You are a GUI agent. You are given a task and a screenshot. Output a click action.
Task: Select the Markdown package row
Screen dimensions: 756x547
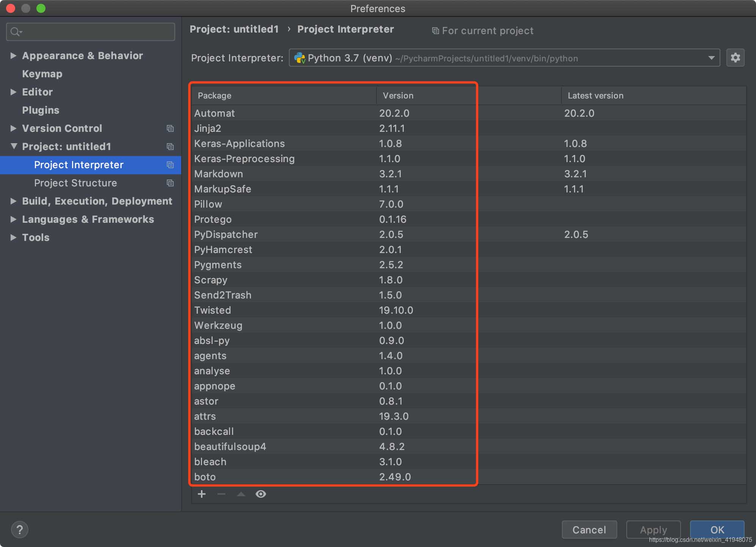(x=469, y=174)
